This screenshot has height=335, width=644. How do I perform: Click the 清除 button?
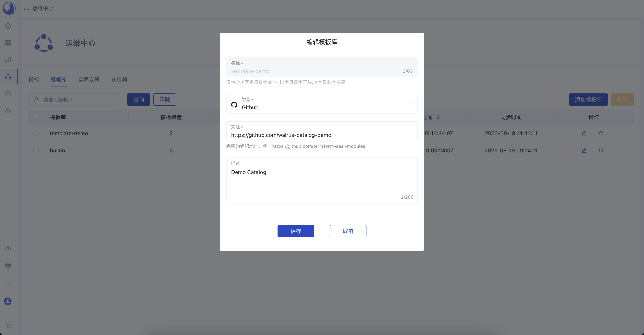click(x=165, y=100)
